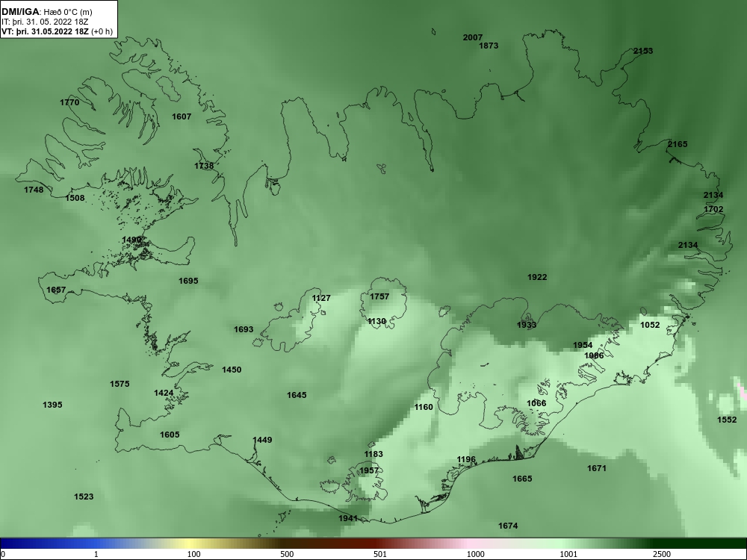Click the 1657 value on Snæfellsnes
Viewport: 747px width, 560px height.
click(x=56, y=290)
